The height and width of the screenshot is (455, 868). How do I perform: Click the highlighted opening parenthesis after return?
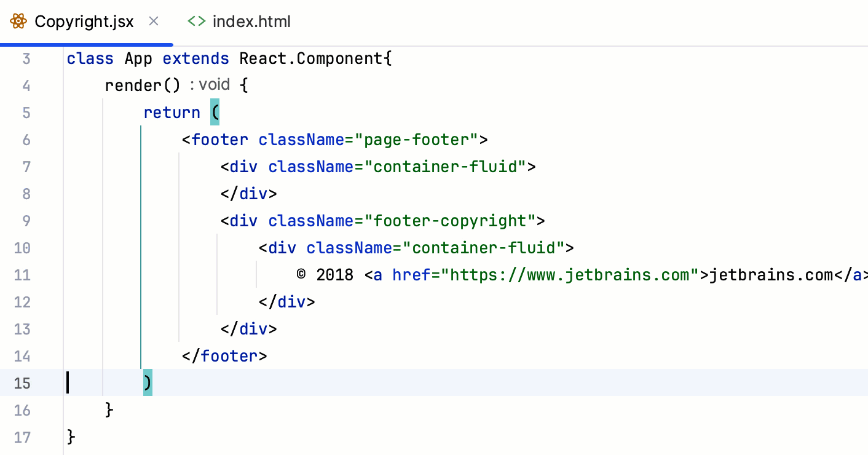[215, 113]
